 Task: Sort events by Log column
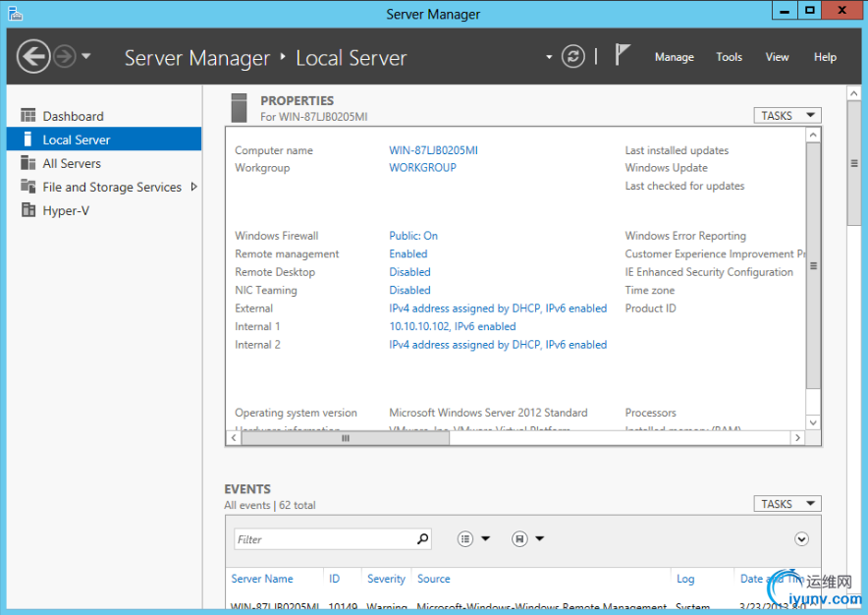pos(685,579)
